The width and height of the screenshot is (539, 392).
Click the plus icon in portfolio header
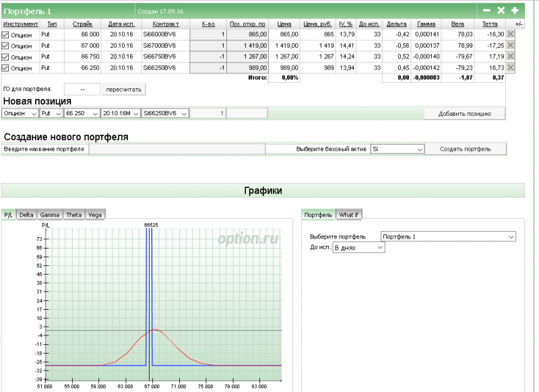[515, 11]
